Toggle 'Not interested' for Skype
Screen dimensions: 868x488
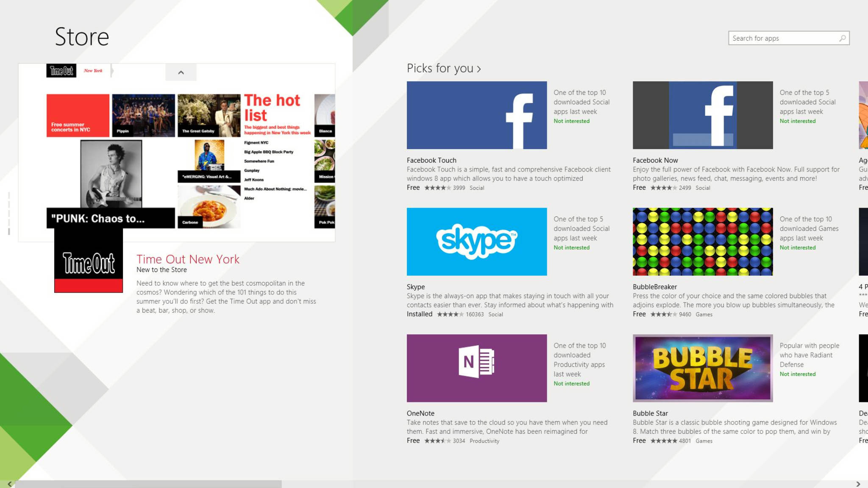click(x=571, y=247)
